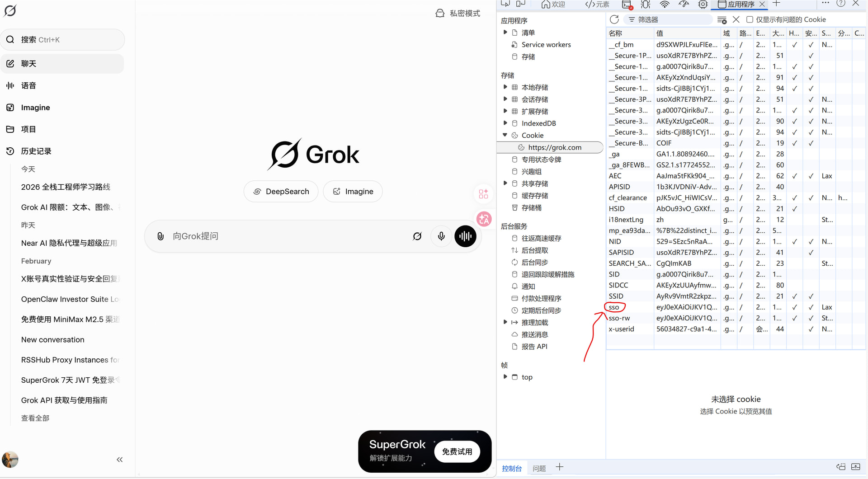This screenshot has height=479, width=868.
Task: Open the search box (Ctrl+K)
Action: (x=62, y=40)
